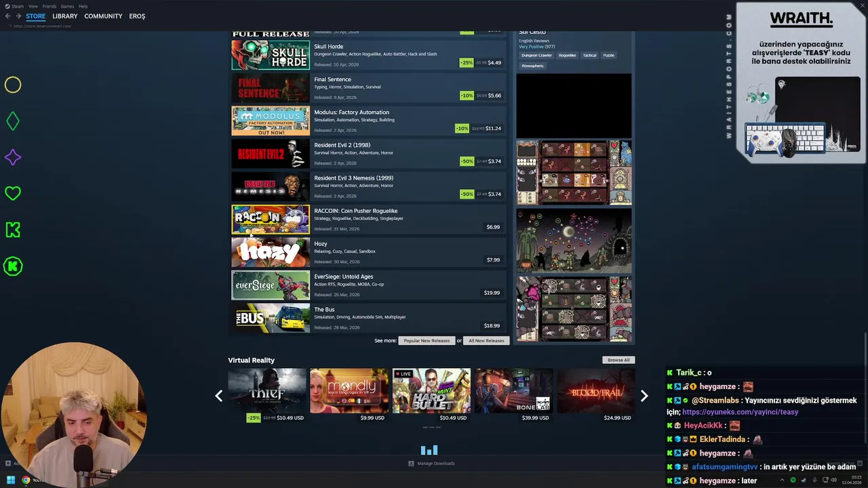Open the Hozy capsule image

click(271, 252)
